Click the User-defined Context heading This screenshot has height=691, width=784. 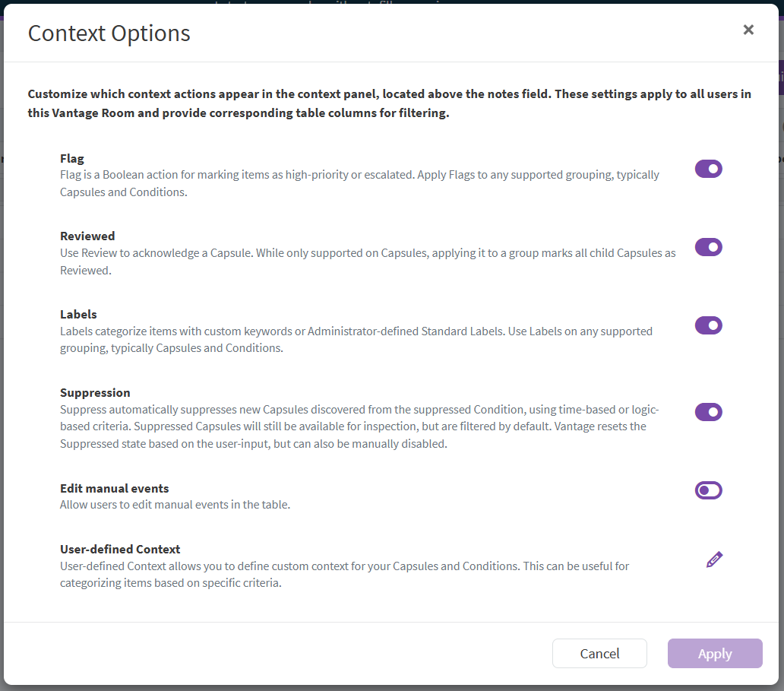[120, 549]
